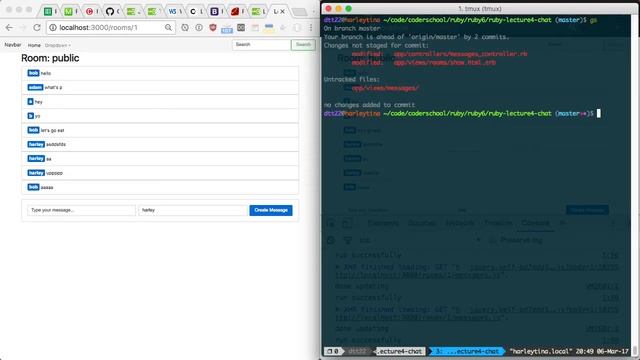Click the tmux window title bar text
The height and width of the screenshot is (360, 640).
[x=480, y=9]
